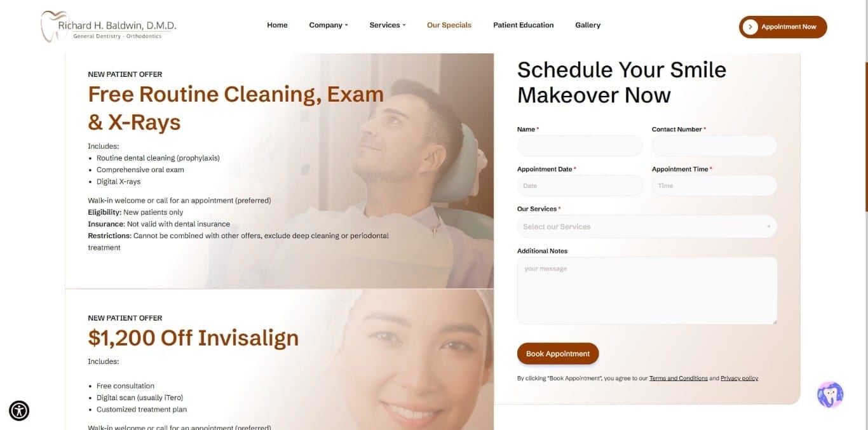Focus the Name input field
The image size is (868, 430).
[580, 145]
